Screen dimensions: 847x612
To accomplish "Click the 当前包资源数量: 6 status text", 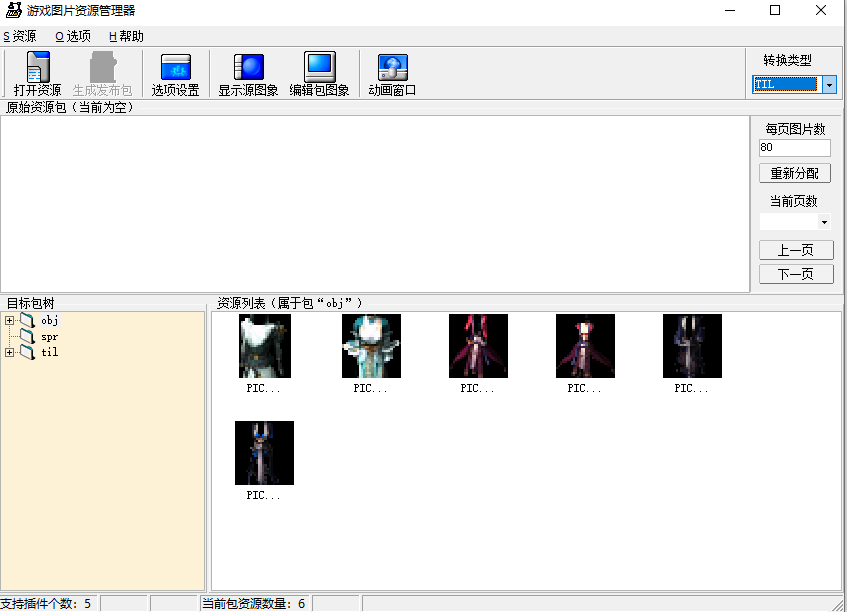I will tap(254, 604).
